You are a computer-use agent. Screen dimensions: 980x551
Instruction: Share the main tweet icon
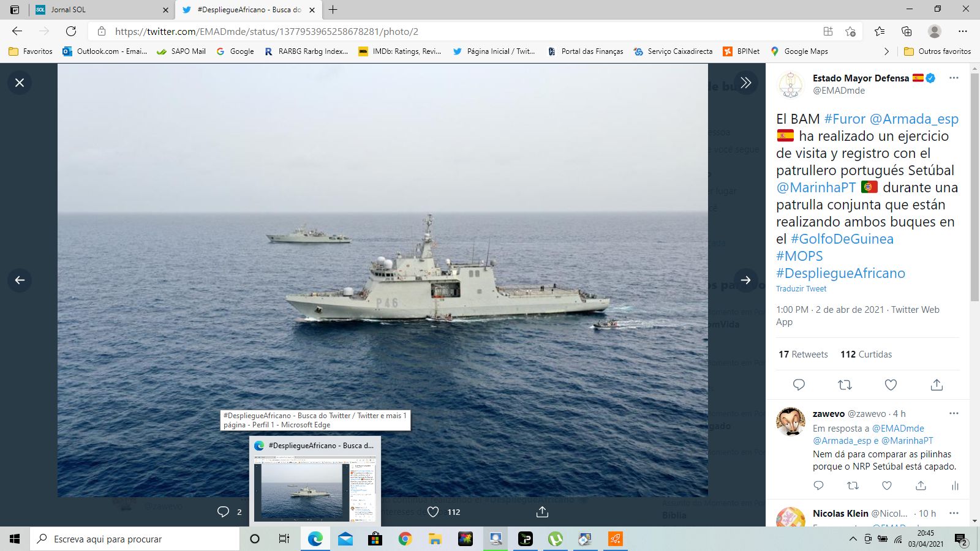click(937, 384)
